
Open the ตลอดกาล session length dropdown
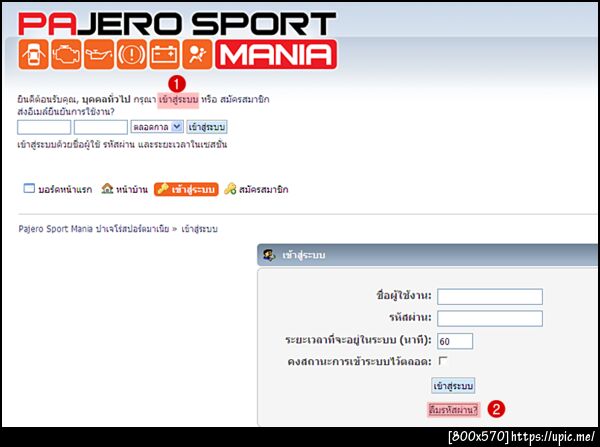pyautogui.click(x=157, y=127)
